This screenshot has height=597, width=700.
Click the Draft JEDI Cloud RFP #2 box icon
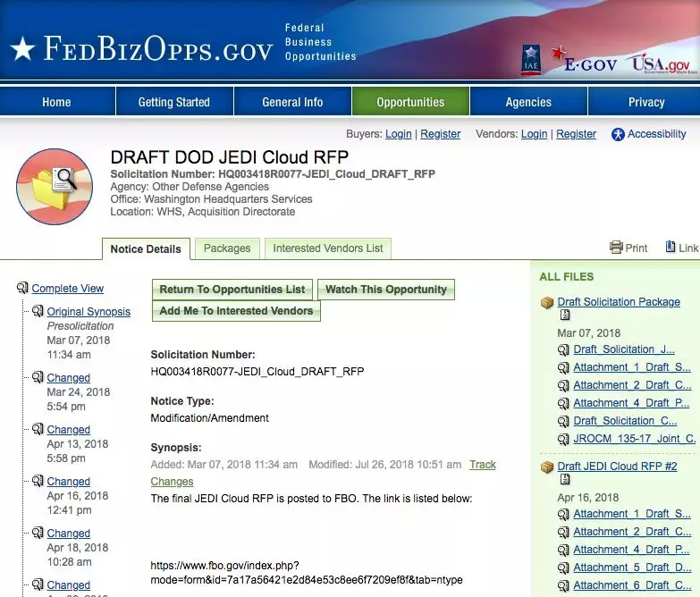547,467
